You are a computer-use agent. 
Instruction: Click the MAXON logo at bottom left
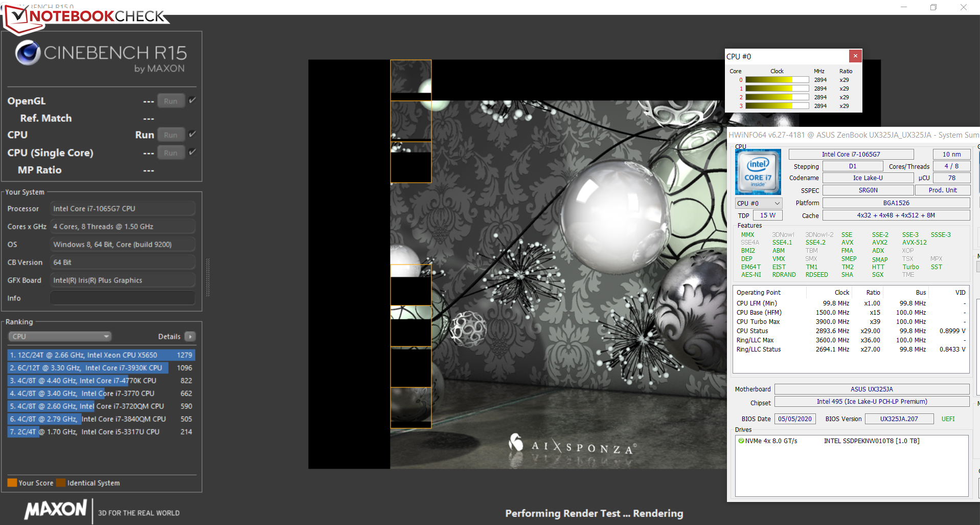pyautogui.click(x=56, y=509)
